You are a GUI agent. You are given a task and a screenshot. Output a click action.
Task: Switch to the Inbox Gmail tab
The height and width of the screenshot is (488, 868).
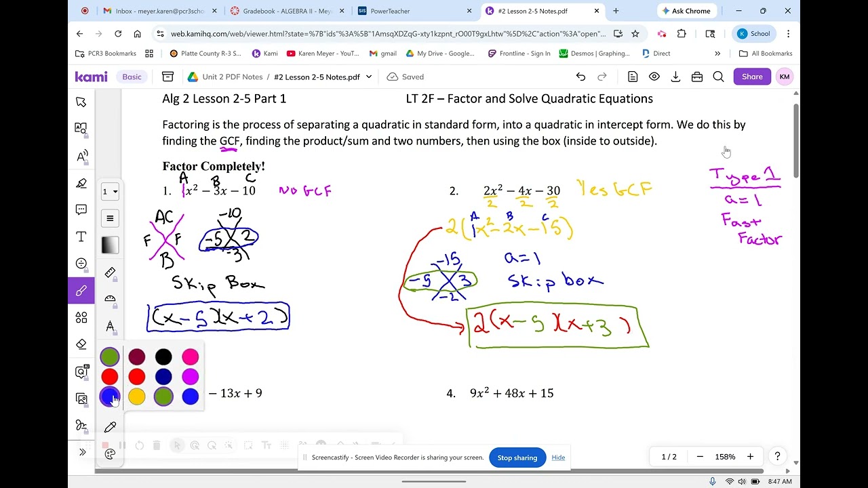pyautogui.click(x=160, y=11)
